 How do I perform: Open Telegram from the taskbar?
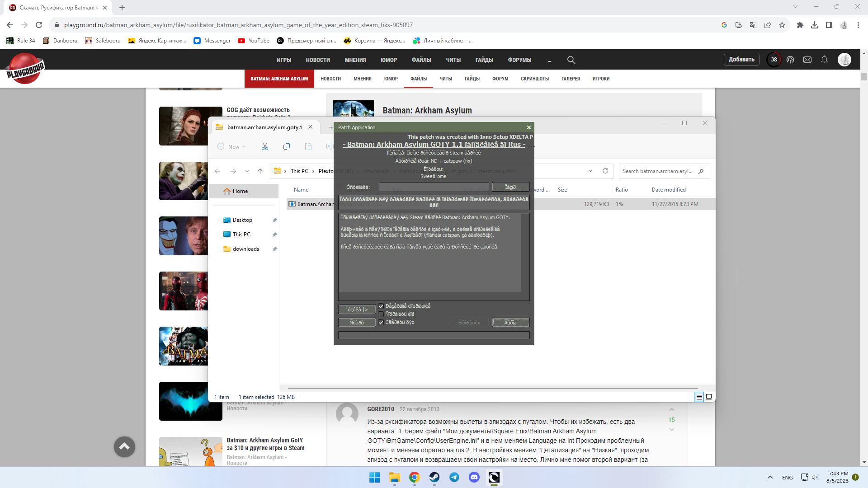454,477
